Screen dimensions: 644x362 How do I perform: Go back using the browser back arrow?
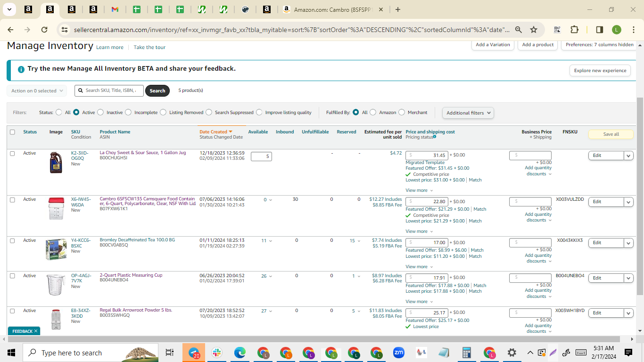tap(10, 30)
